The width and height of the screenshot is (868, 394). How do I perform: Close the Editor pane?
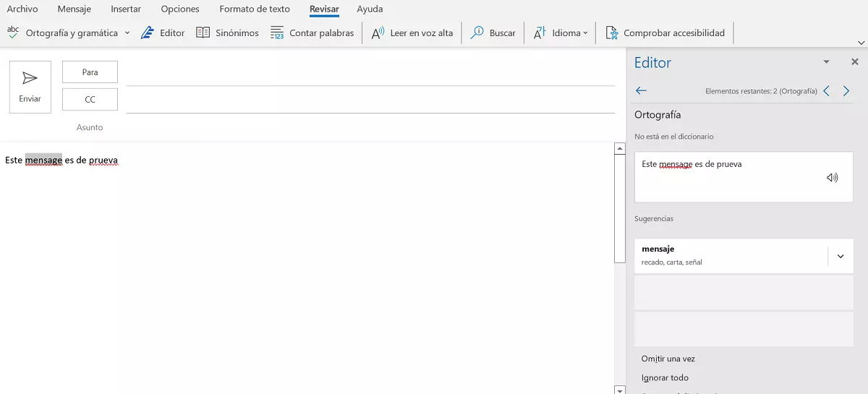[854, 62]
